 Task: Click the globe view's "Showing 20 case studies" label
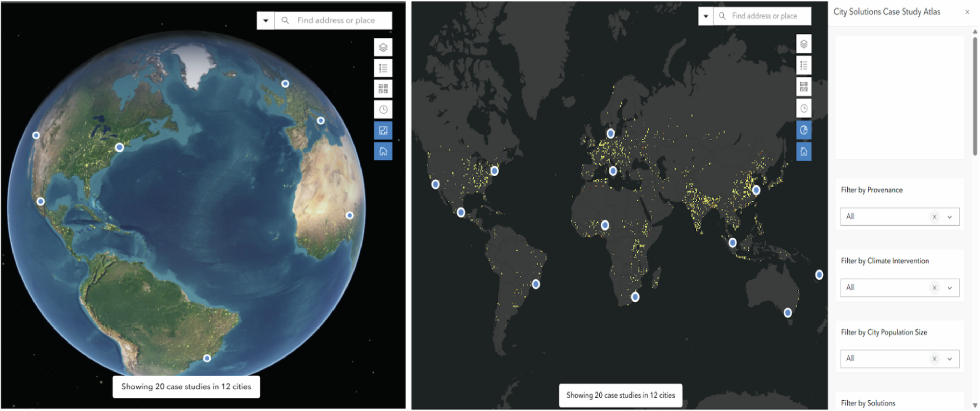186,387
